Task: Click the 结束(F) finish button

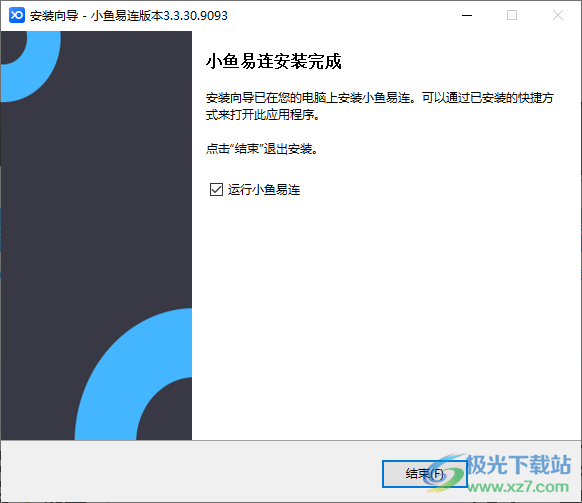Action: click(x=424, y=474)
